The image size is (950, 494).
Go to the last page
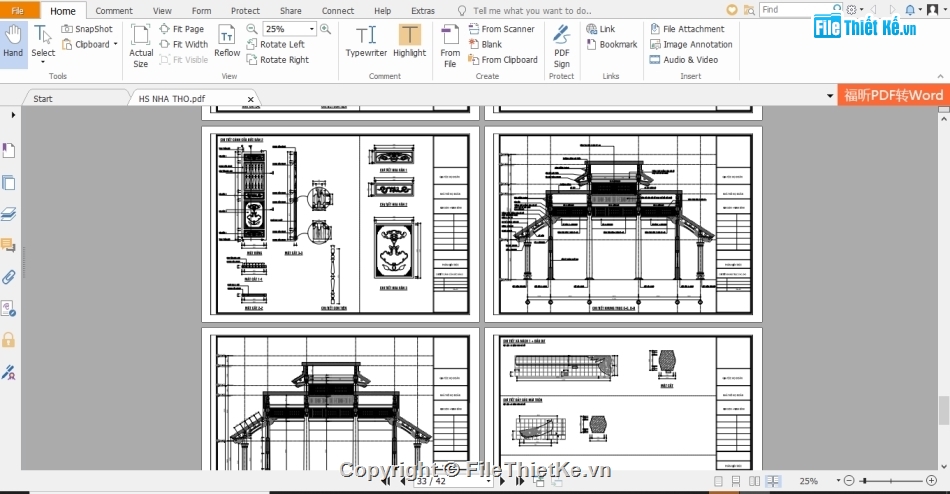click(x=520, y=481)
